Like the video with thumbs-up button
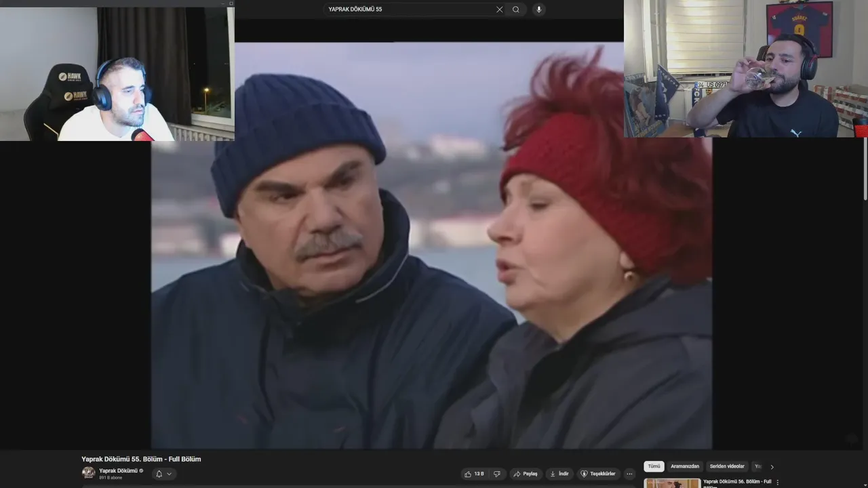The image size is (868, 488). point(474,474)
